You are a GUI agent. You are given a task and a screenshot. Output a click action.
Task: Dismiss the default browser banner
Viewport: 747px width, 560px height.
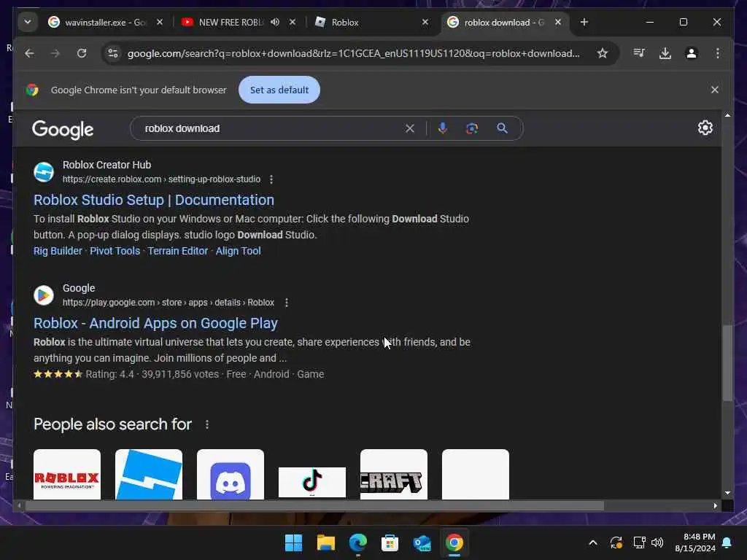tap(715, 90)
